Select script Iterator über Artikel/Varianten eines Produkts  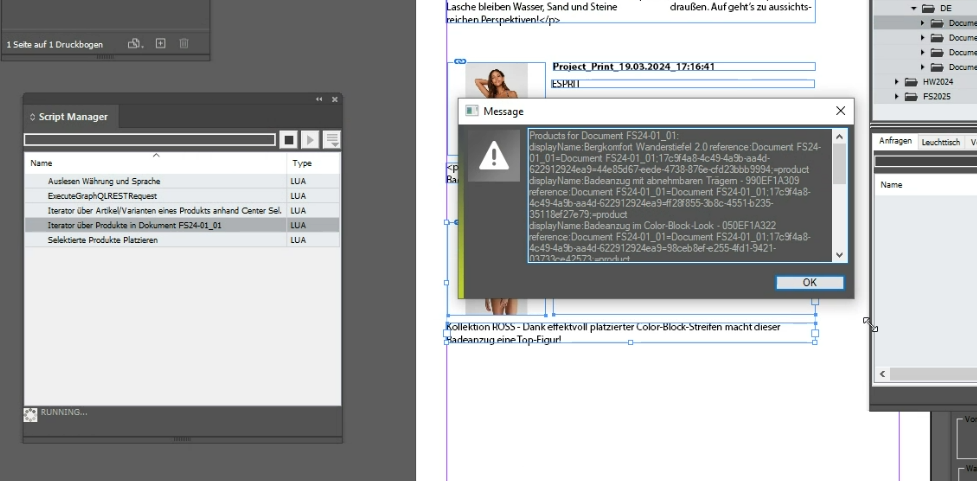point(182,211)
